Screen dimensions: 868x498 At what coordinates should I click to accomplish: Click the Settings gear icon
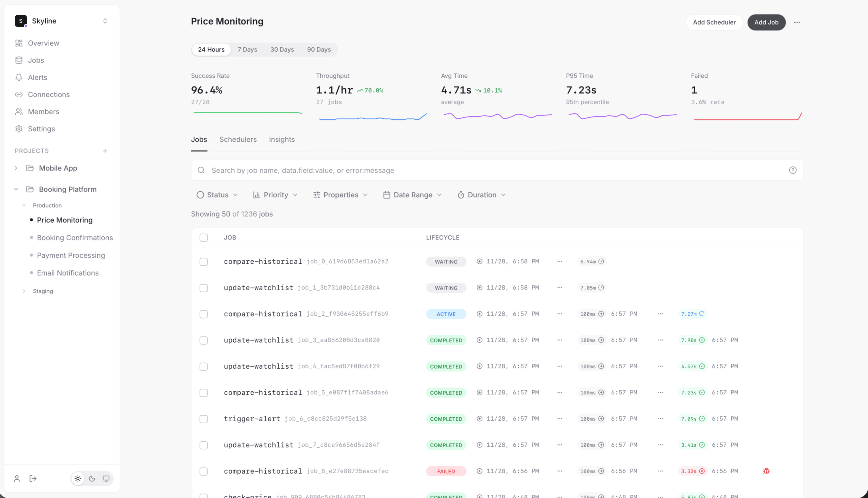click(19, 129)
